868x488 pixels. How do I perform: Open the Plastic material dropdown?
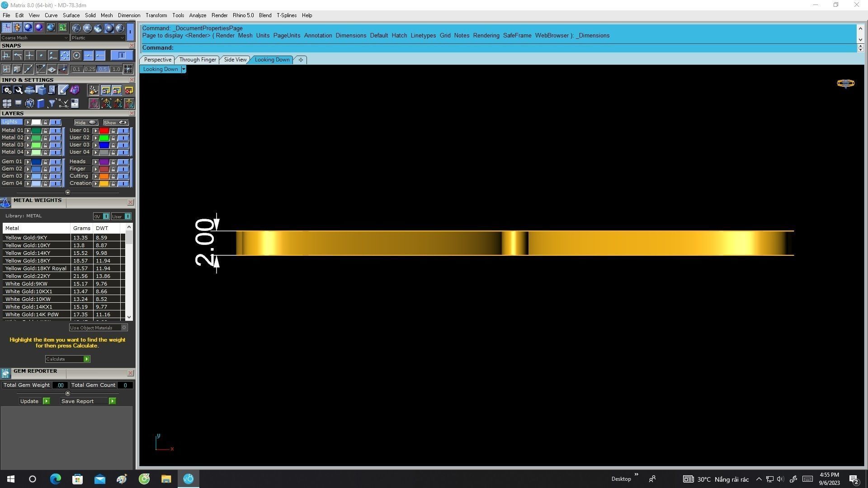point(98,38)
